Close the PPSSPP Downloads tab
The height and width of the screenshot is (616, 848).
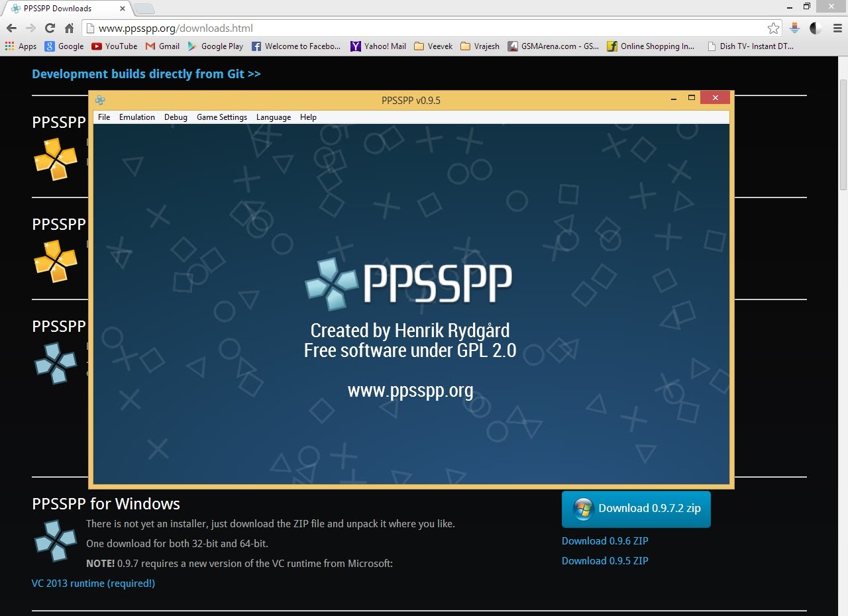(123, 9)
